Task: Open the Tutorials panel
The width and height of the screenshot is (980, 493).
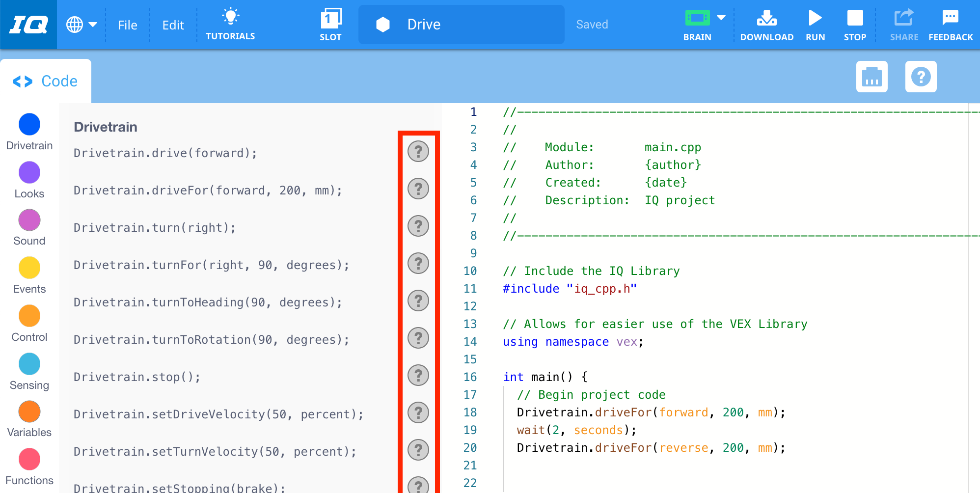Action: pyautogui.click(x=230, y=24)
